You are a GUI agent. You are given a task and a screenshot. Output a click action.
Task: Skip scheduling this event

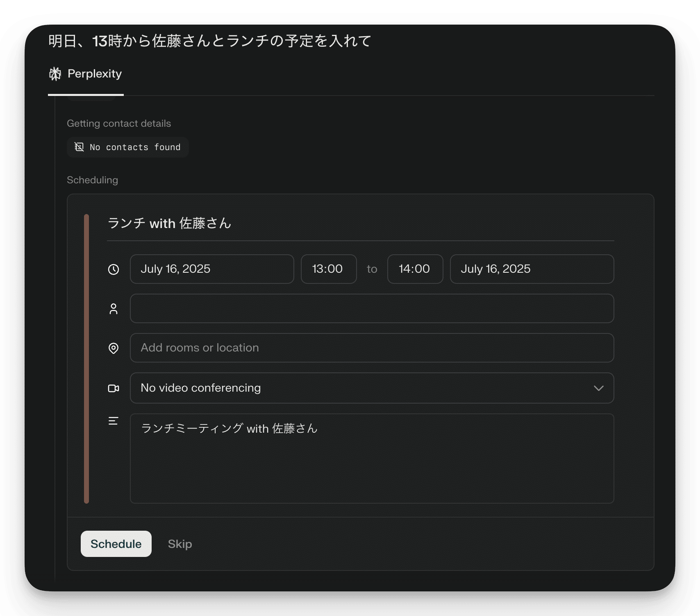tap(180, 544)
